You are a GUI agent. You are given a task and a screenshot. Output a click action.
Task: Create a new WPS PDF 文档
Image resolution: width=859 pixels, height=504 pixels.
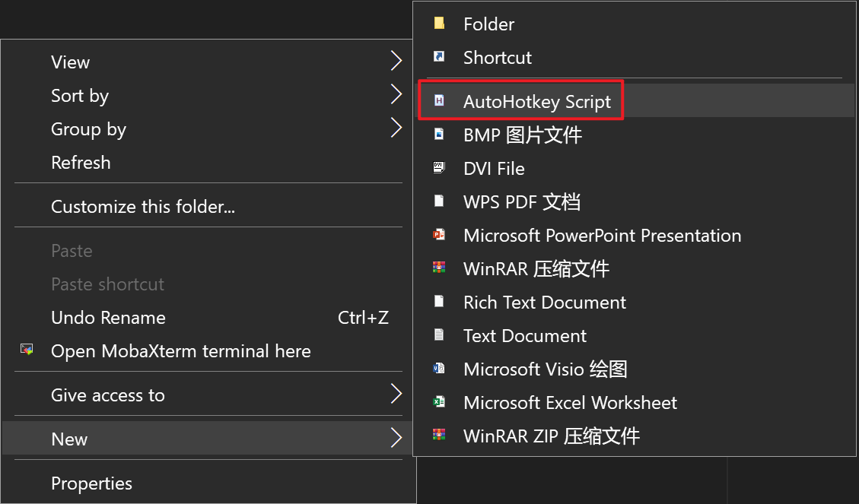point(635,201)
